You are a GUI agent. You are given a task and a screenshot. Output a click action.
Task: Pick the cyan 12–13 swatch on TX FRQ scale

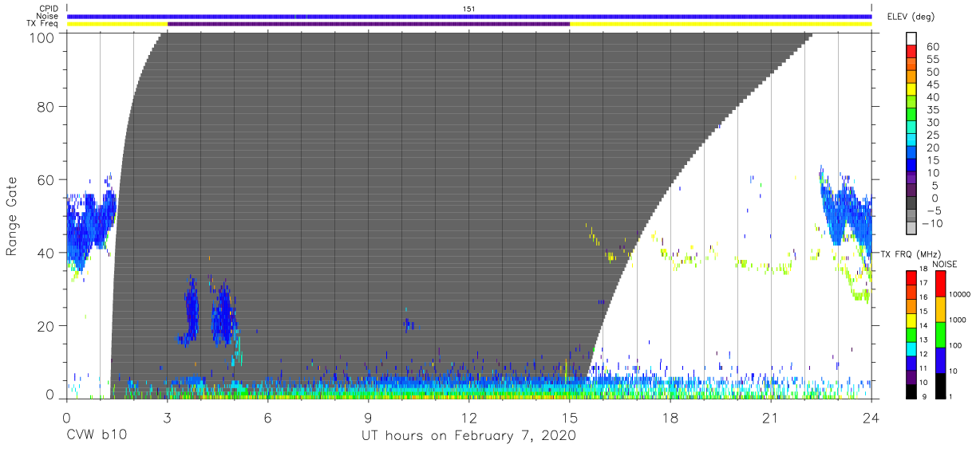[x=911, y=348]
